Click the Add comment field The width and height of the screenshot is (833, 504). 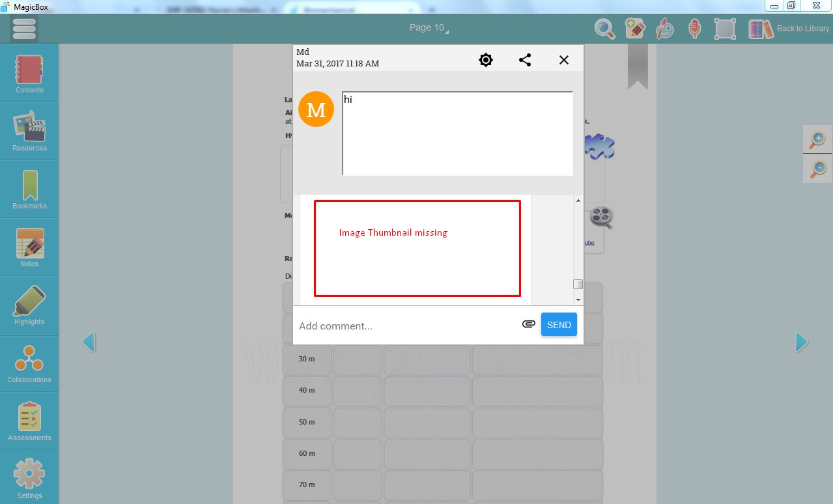(406, 326)
